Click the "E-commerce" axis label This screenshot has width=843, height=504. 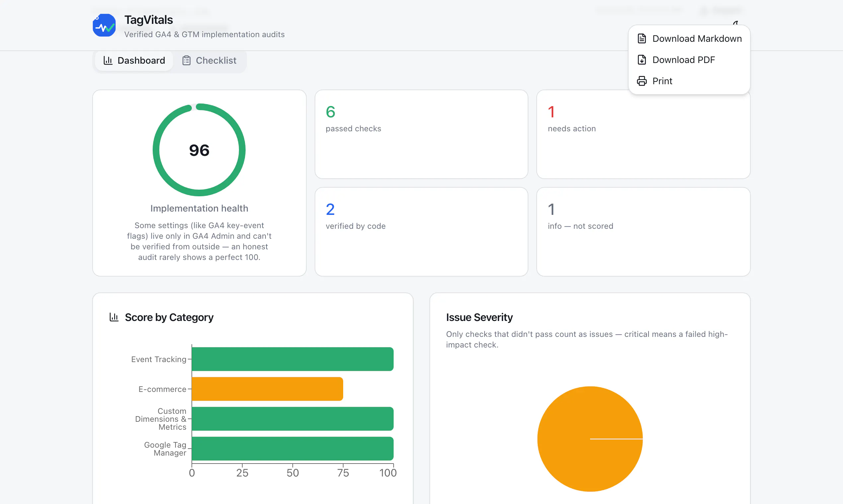tap(163, 389)
